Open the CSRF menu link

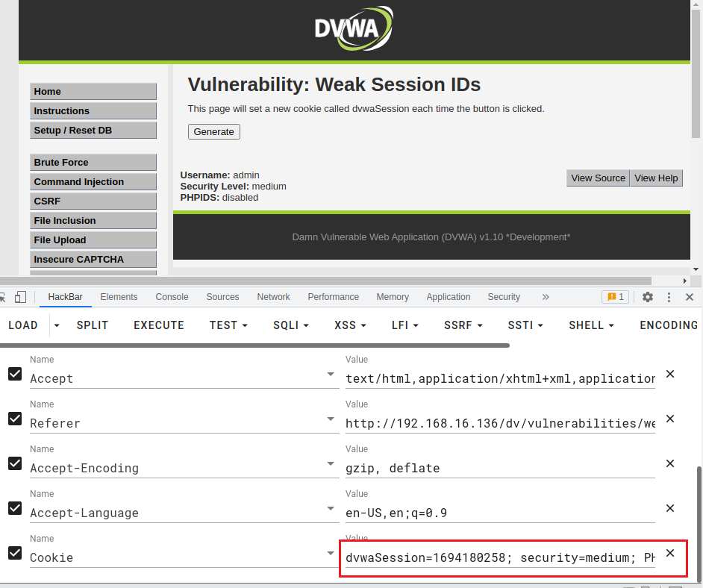pos(93,201)
